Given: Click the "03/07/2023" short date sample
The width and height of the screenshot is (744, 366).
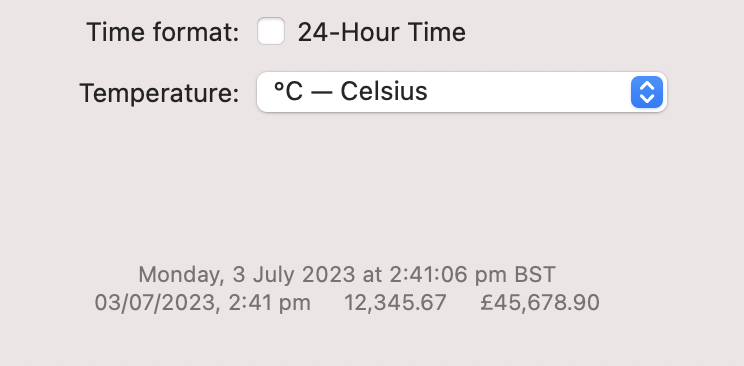Looking at the screenshot, I should pyautogui.click(x=158, y=303).
